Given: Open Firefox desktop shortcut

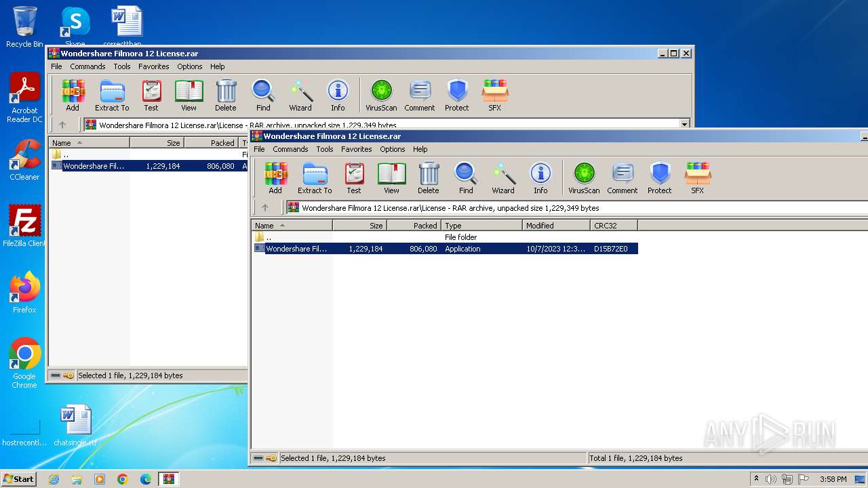Looking at the screenshot, I should pyautogui.click(x=24, y=292).
